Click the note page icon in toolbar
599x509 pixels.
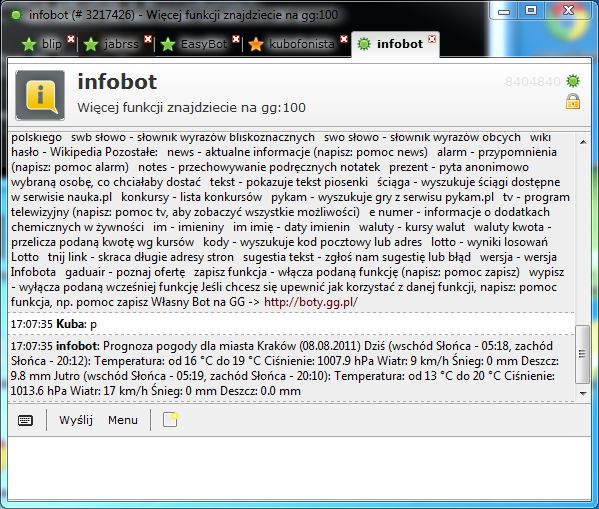[x=170, y=419]
